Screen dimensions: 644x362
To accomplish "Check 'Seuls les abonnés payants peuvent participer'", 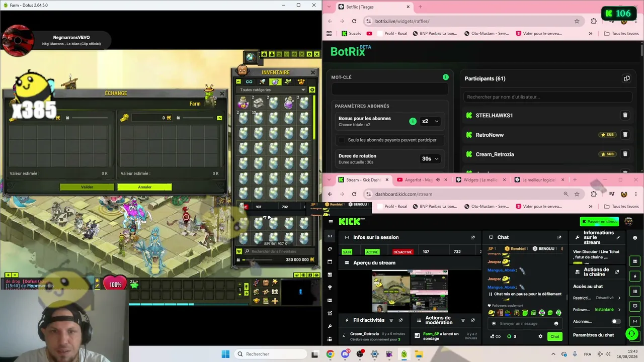I will coord(342,140).
